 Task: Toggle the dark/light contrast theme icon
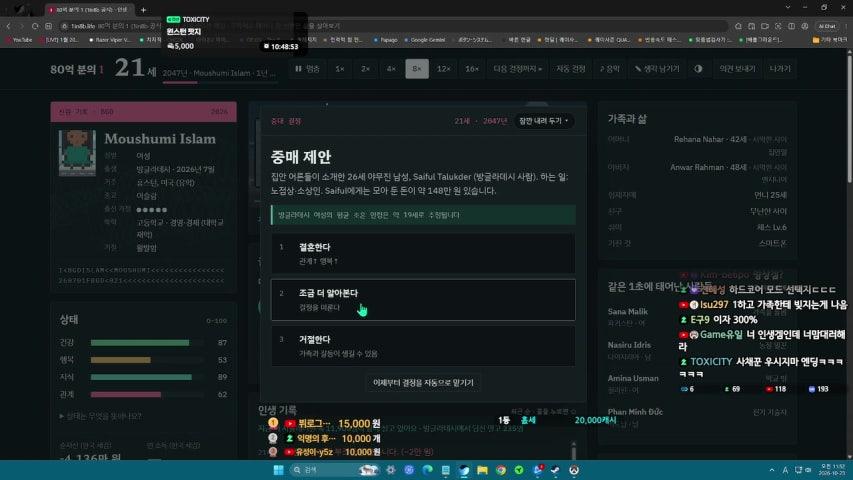point(699,69)
